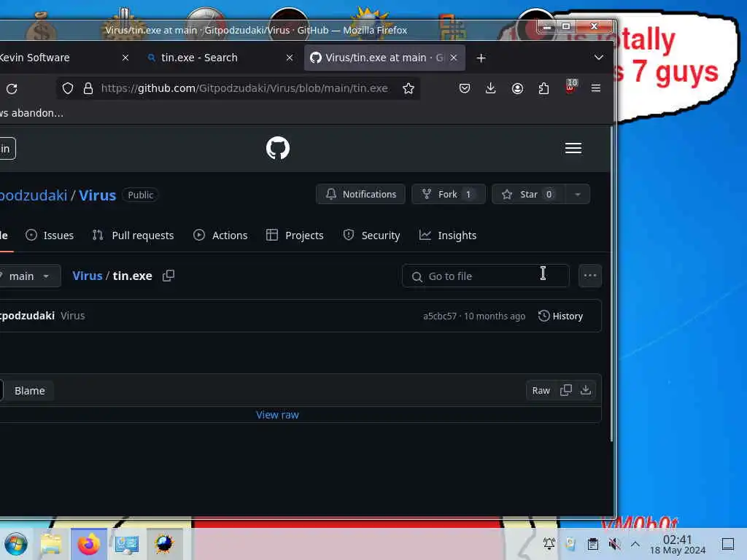747x560 pixels.
Task: Fork the Virus repository
Action: click(449, 194)
